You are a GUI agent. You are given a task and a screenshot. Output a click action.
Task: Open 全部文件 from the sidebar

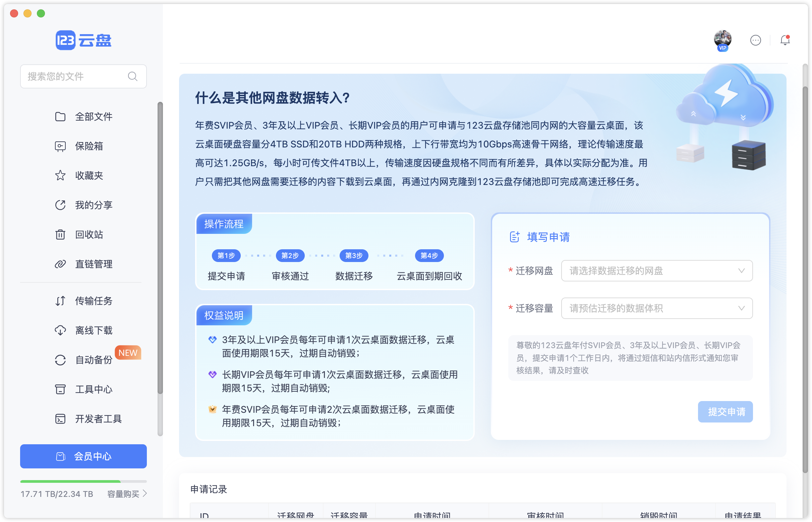pyautogui.click(x=93, y=117)
